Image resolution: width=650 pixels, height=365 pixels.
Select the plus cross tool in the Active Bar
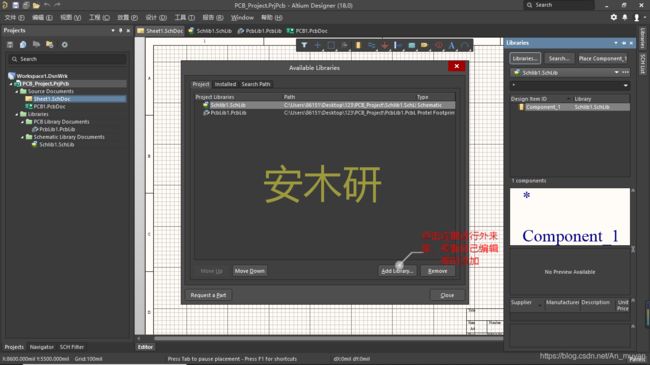pyautogui.click(x=318, y=45)
